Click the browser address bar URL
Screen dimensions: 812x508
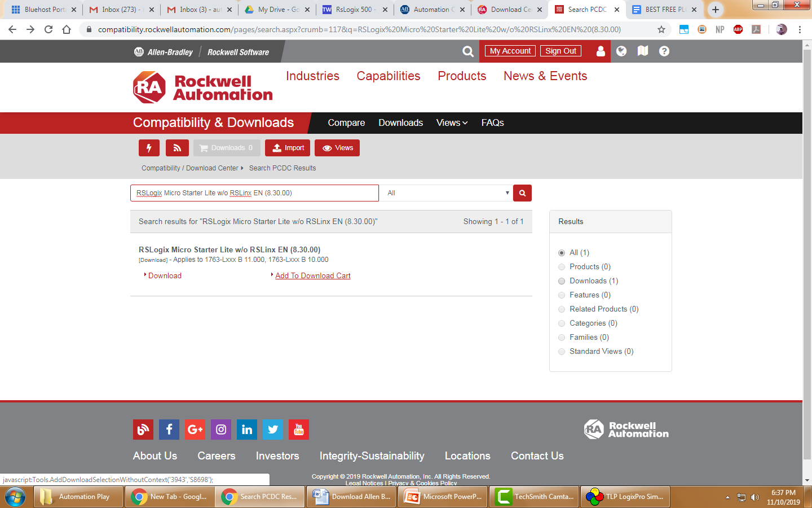[x=359, y=29]
